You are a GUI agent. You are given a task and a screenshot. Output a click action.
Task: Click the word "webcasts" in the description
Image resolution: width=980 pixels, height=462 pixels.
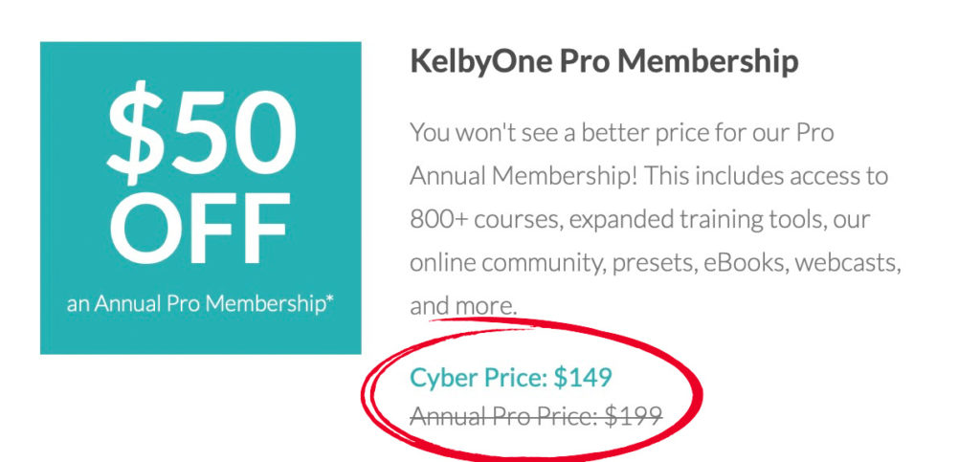point(853,262)
